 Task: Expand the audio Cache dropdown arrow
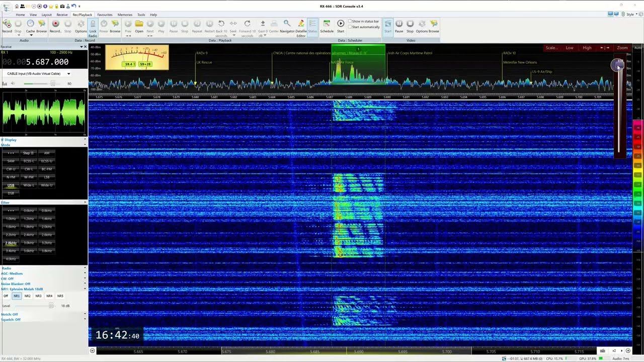pyautogui.click(x=30, y=35)
